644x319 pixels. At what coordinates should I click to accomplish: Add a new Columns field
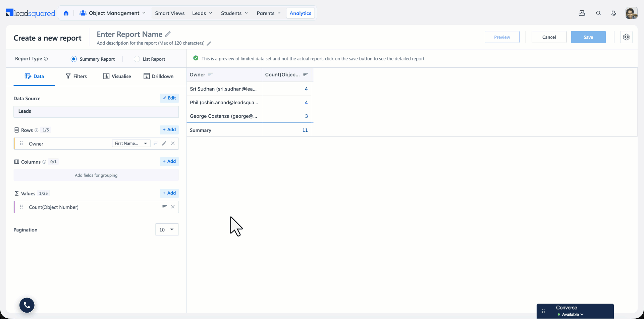tap(169, 161)
